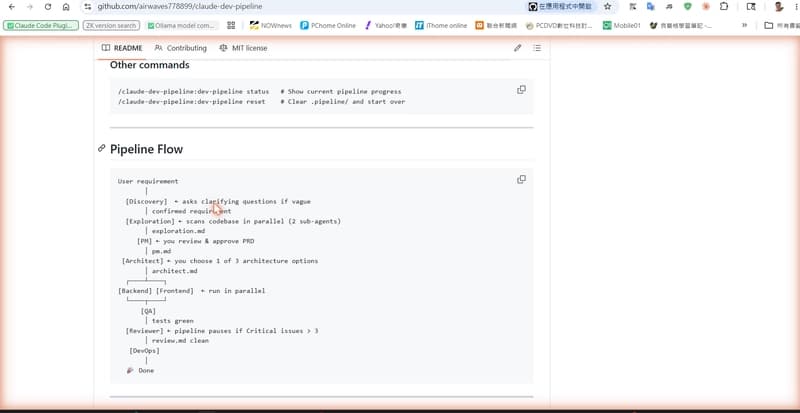
Task: Open the Chrome profile avatar menu
Action: 779,7
